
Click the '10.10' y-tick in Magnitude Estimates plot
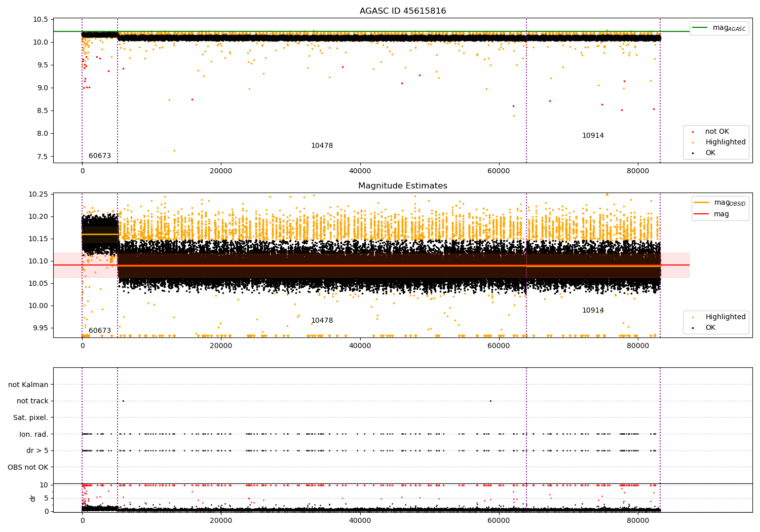(39, 261)
